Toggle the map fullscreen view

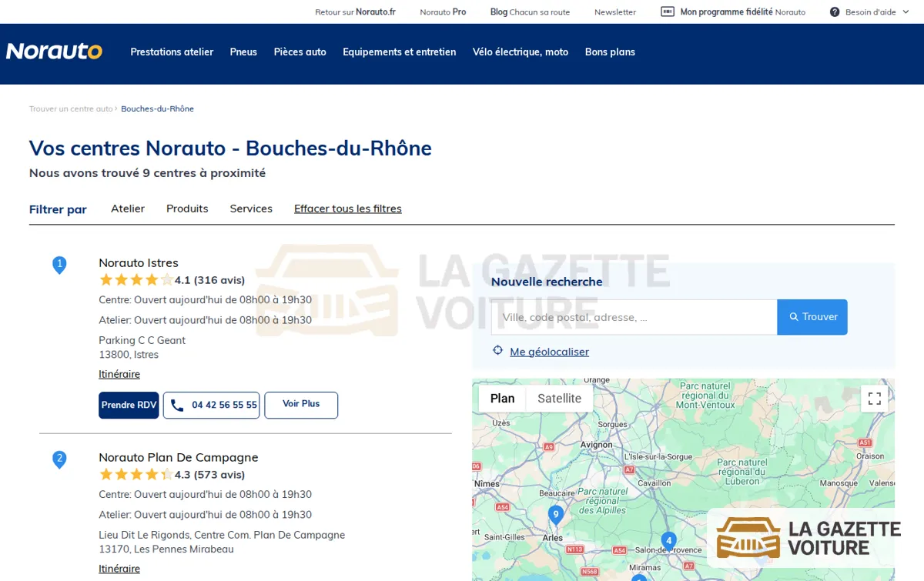875,399
